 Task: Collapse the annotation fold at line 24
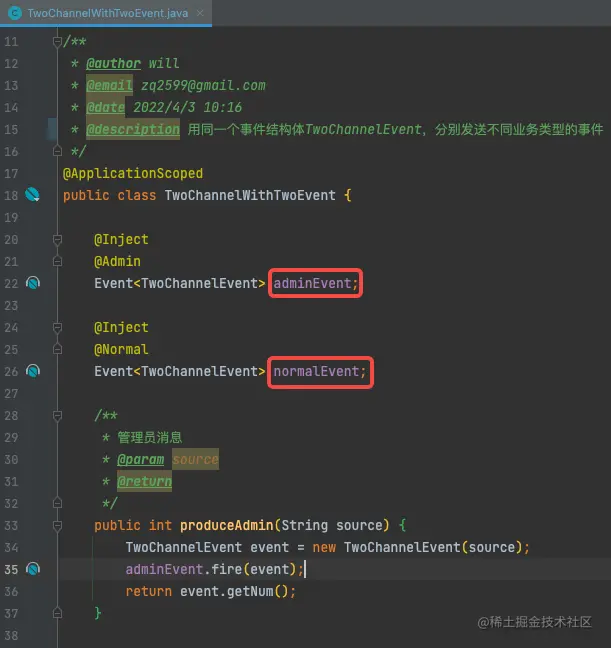[x=57, y=327]
